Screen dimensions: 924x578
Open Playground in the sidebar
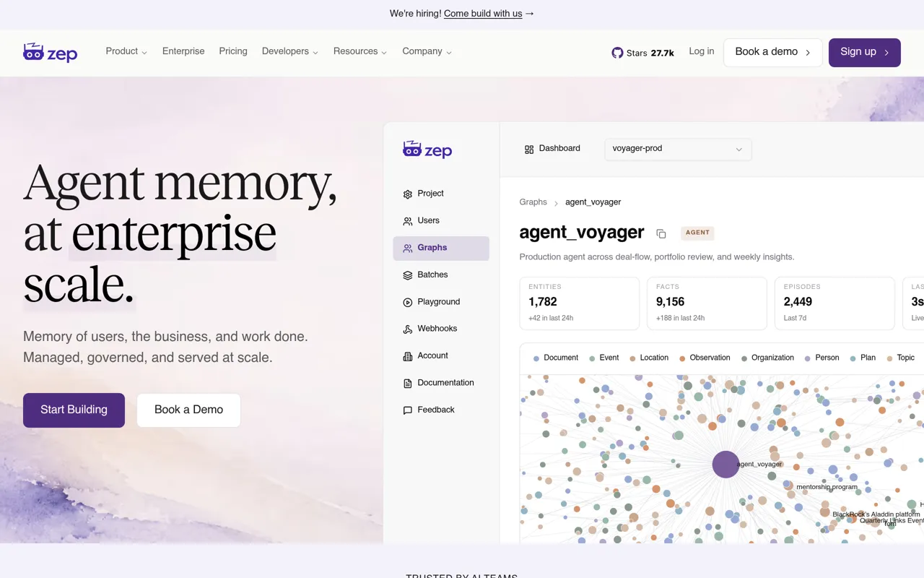(x=441, y=302)
